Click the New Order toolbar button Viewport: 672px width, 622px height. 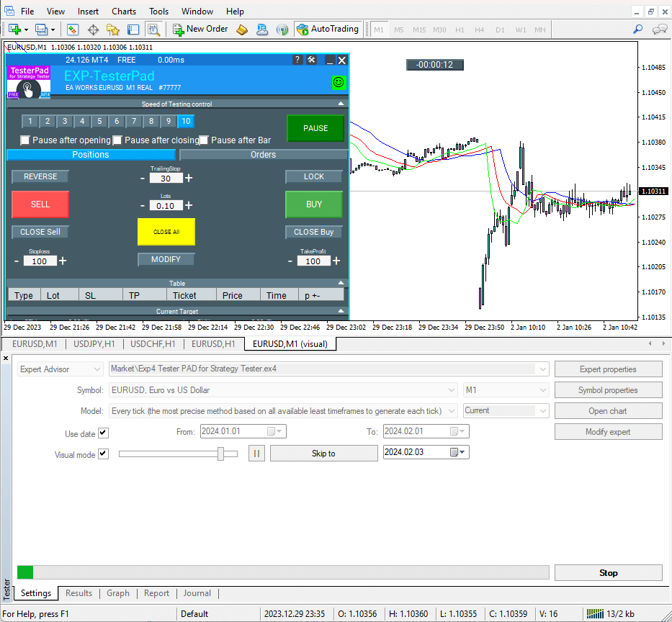point(200,30)
